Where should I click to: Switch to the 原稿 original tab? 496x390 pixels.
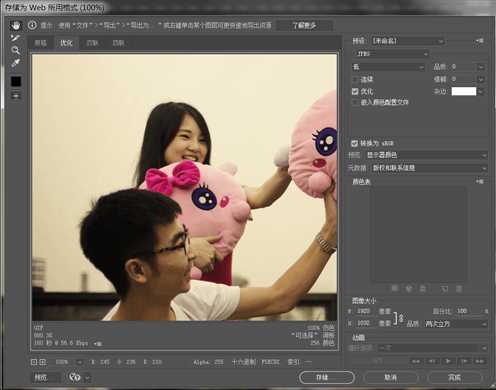point(41,43)
